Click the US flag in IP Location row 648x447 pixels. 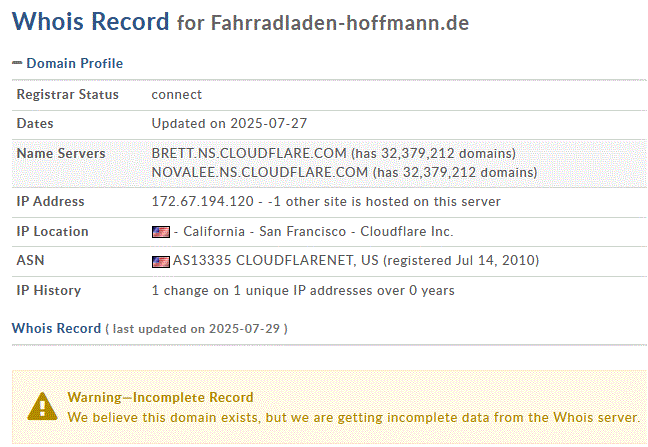pos(160,232)
